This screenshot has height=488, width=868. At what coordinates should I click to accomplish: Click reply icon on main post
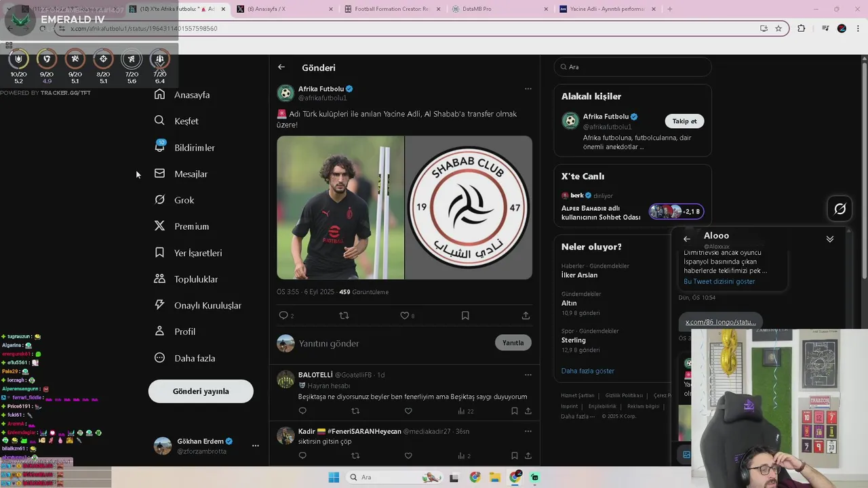(283, 315)
